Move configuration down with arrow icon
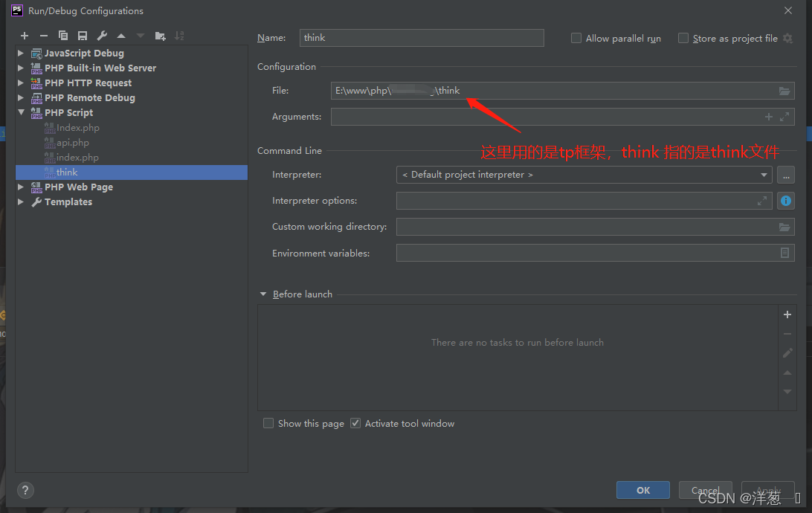The height and width of the screenshot is (513, 812). click(141, 36)
